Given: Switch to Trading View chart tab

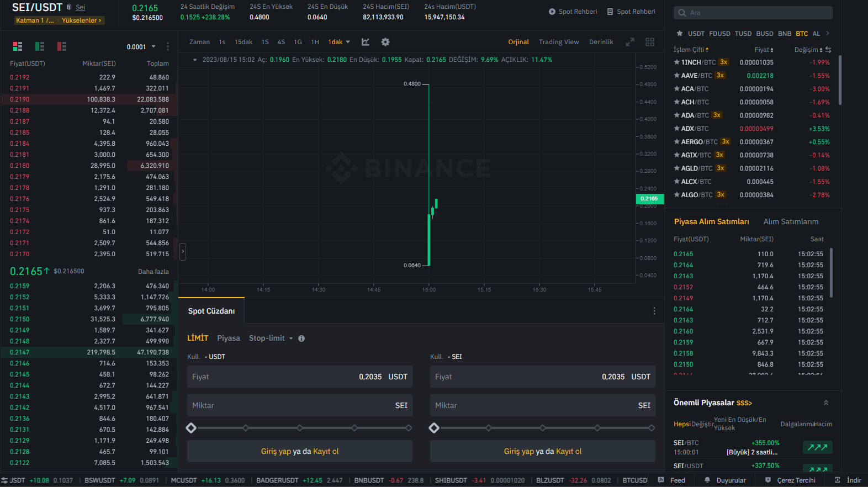Looking at the screenshot, I should (559, 42).
